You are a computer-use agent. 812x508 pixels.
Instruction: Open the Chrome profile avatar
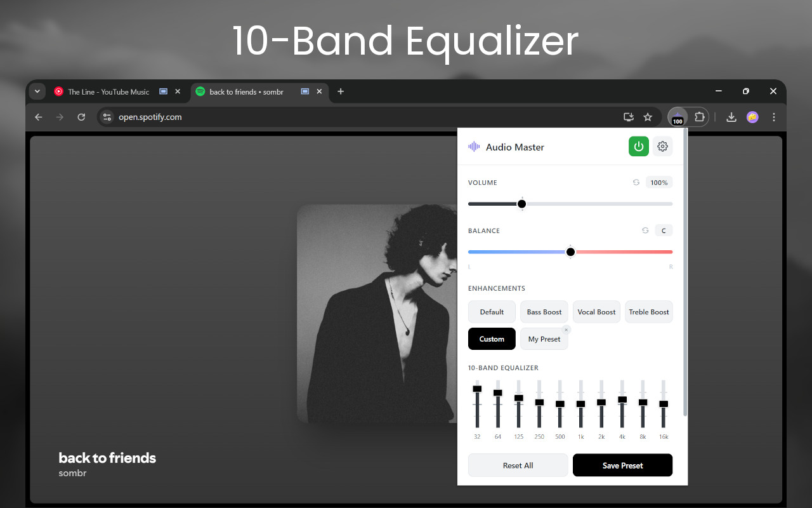coord(752,117)
